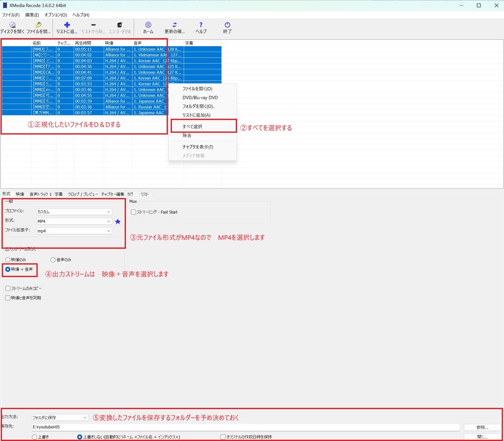Click the Open Disc (ディスクを開く) toolbar icon
Viewport: 504px width, 441px height.
12,25
